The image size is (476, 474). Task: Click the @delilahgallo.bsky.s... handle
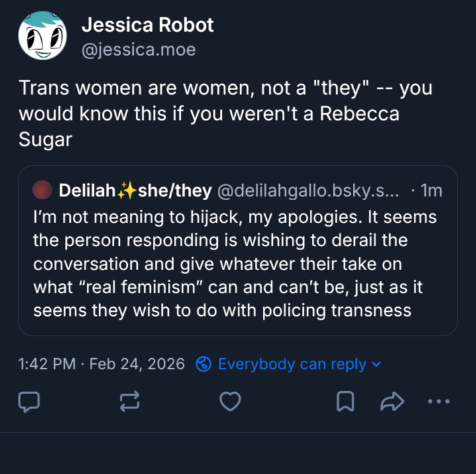coord(308,191)
